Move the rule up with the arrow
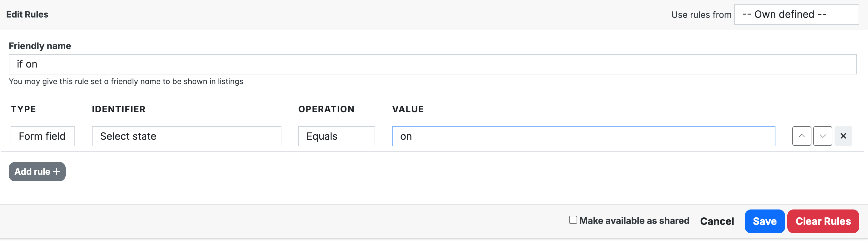This screenshot has width=868, height=242. [x=801, y=136]
